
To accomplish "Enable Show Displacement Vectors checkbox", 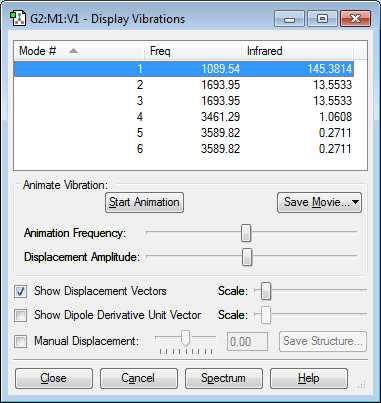I will (x=20, y=291).
